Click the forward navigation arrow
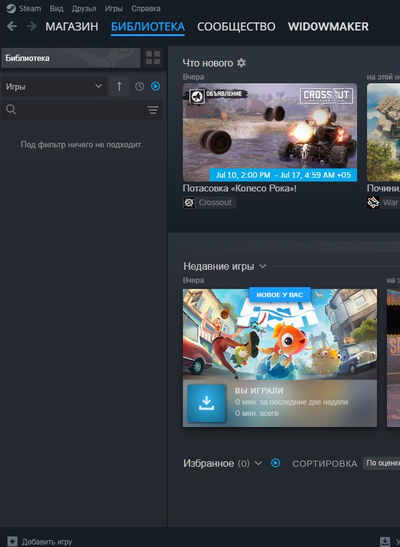This screenshot has width=400, height=547. pyautogui.click(x=32, y=26)
